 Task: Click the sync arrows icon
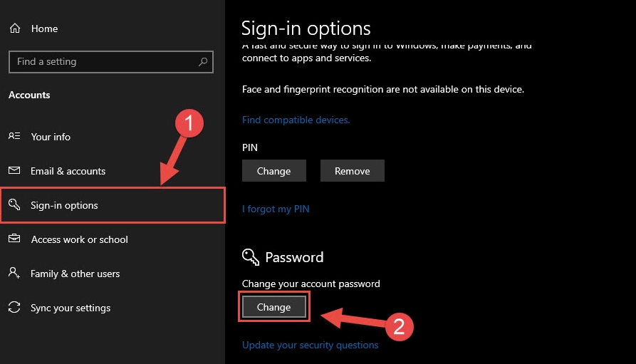14,308
